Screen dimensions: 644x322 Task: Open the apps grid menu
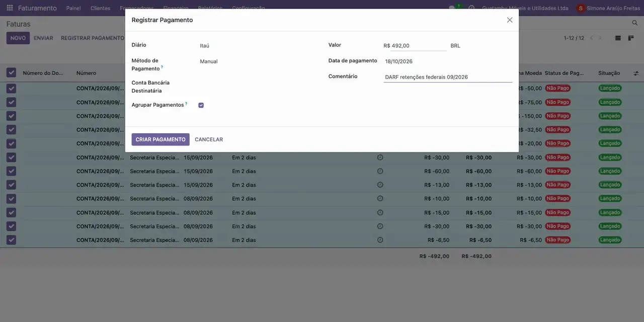(10, 8)
